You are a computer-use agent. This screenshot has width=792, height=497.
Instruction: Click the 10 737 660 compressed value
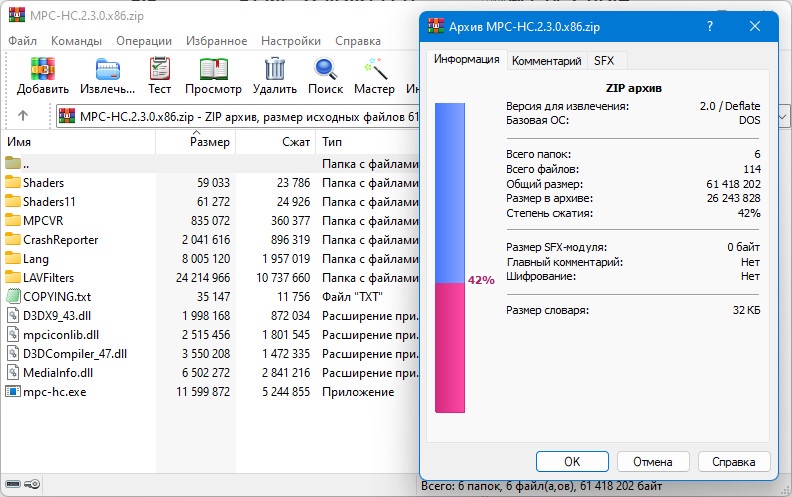(x=283, y=277)
